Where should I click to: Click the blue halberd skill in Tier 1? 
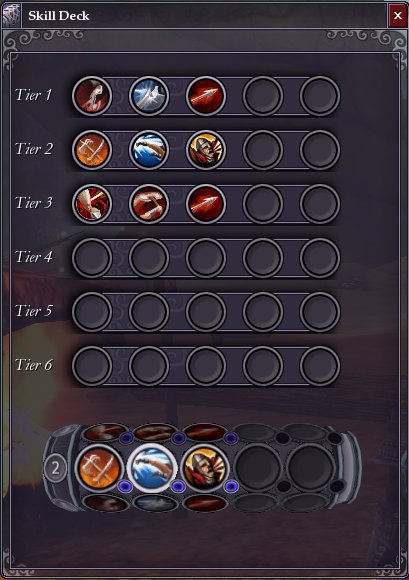149,96
